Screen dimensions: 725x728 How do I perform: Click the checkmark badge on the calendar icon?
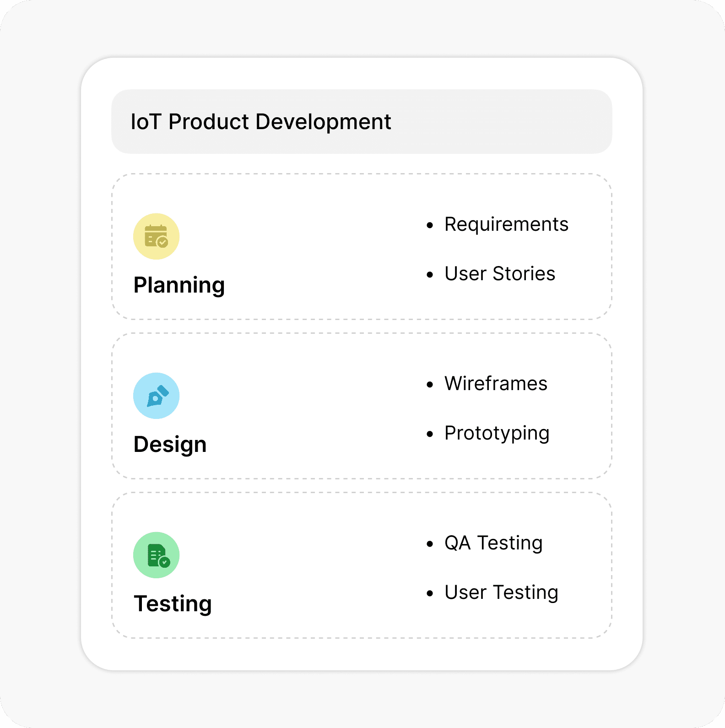pyautogui.click(x=162, y=242)
